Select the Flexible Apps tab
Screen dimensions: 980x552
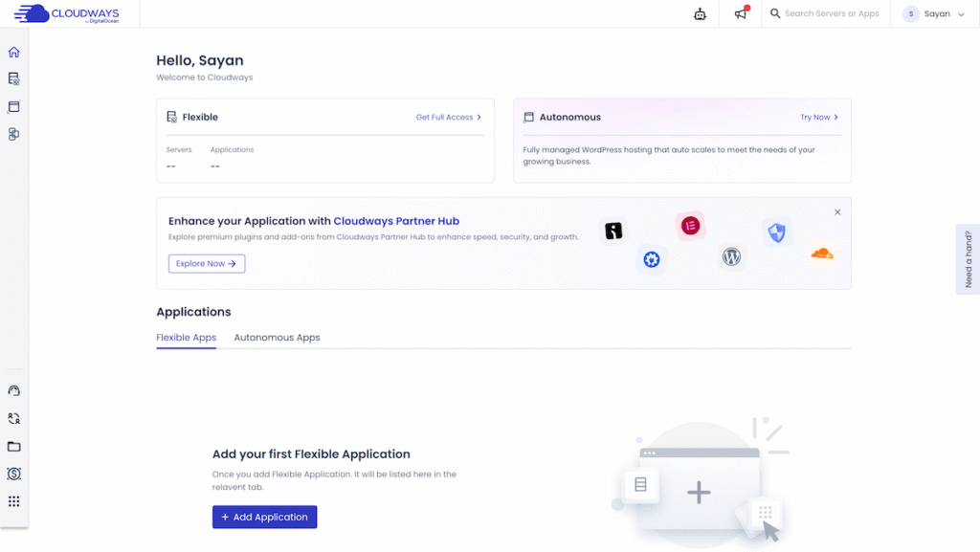click(x=186, y=337)
